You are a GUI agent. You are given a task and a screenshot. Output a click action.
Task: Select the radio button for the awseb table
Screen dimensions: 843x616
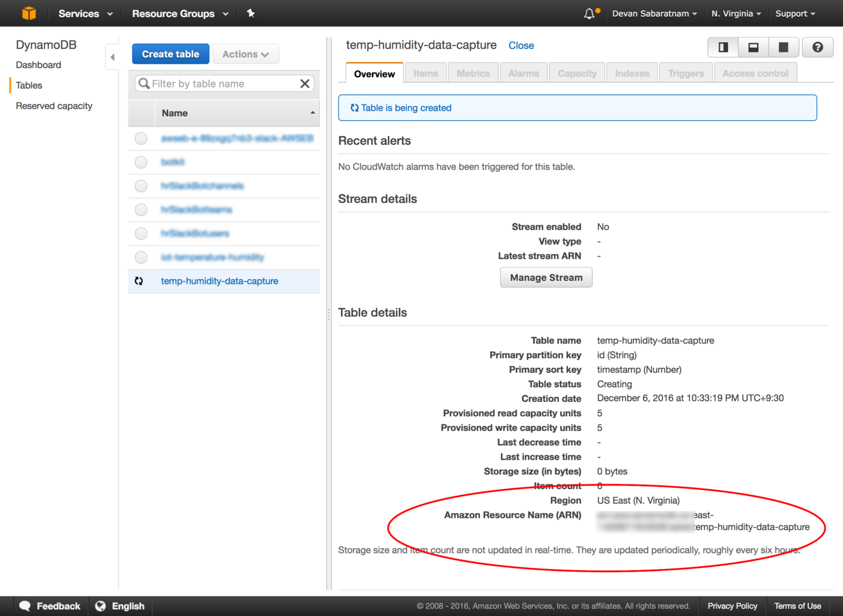pos(141,138)
